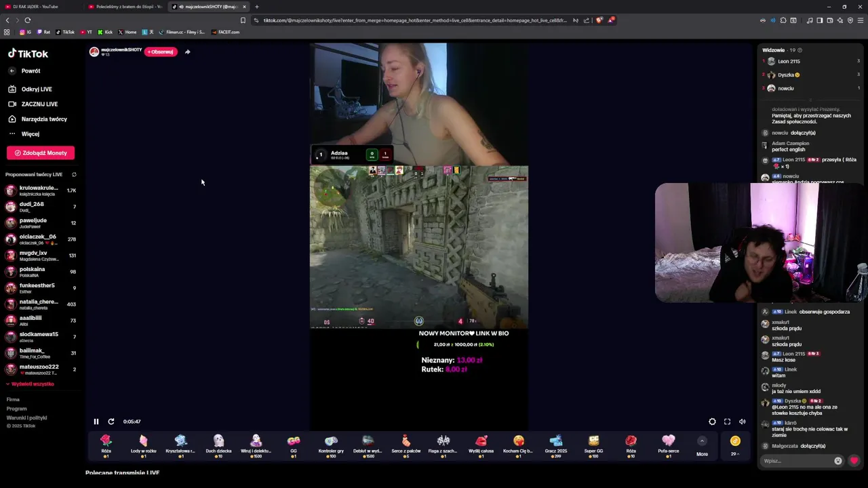This screenshot has width=868, height=488.
Task: Open the FACEIT.com bookmark
Action: pos(225,32)
